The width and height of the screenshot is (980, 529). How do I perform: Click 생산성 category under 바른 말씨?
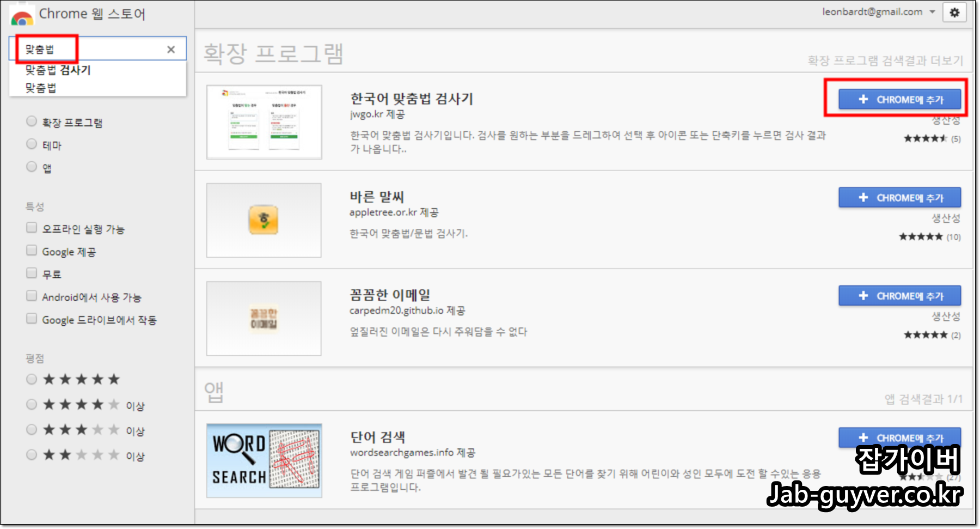[x=946, y=218]
